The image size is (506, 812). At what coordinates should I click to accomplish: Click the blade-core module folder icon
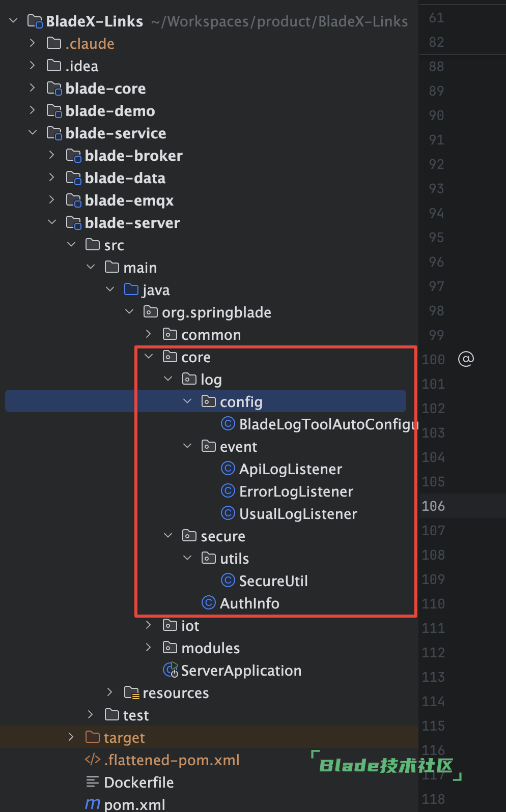point(54,89)
